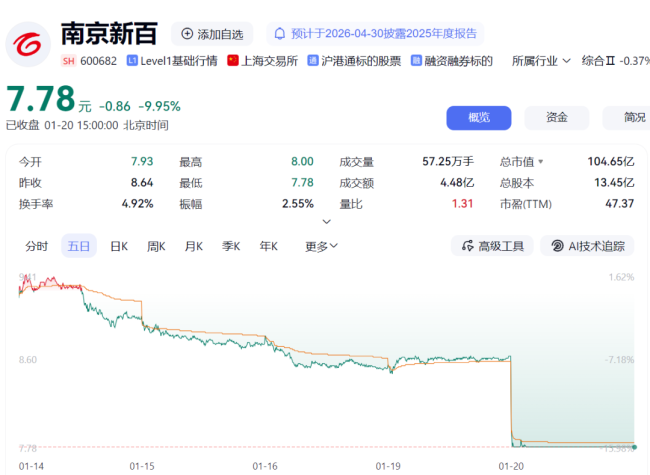Click the stock code 600682
This screenshot has height=475, width=650.
(x=98, y=61)
